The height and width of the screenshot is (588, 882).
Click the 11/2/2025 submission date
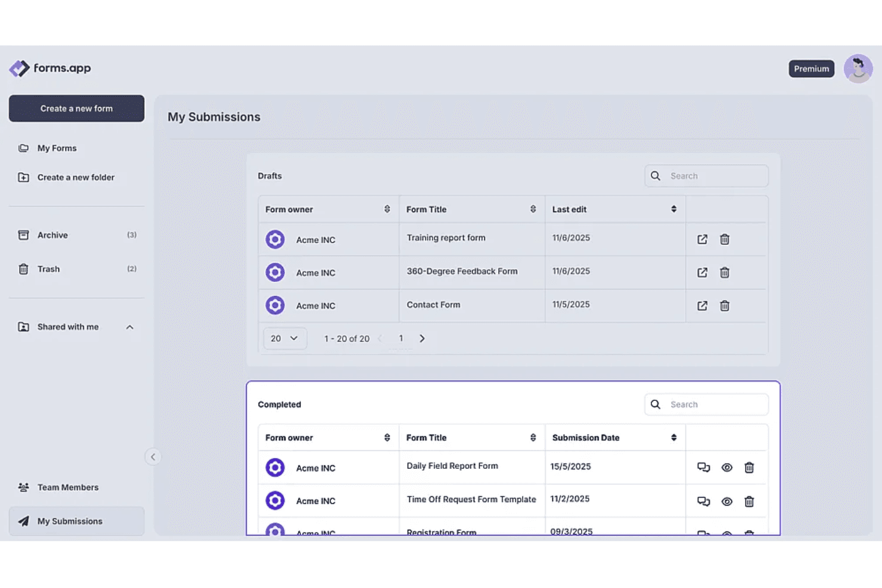pos(570,499)
